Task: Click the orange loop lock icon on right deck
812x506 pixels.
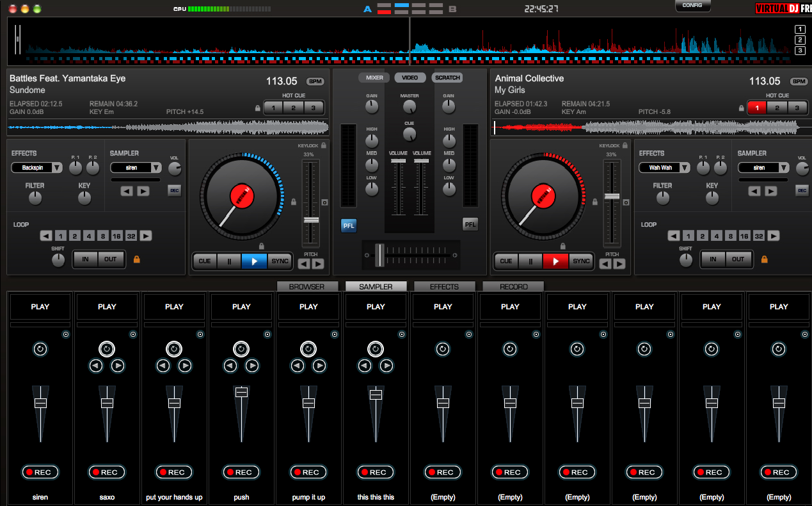Action: (x=764, y=259)
